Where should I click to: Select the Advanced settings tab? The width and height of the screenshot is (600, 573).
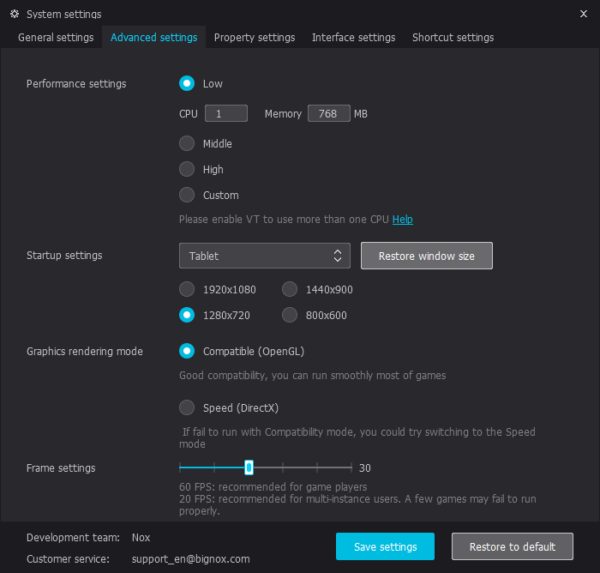click(154, 37)
